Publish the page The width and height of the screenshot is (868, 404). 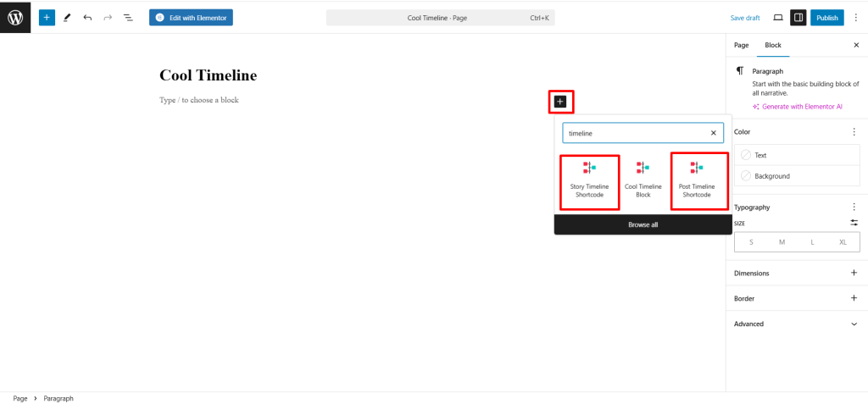tap(827, 18)
